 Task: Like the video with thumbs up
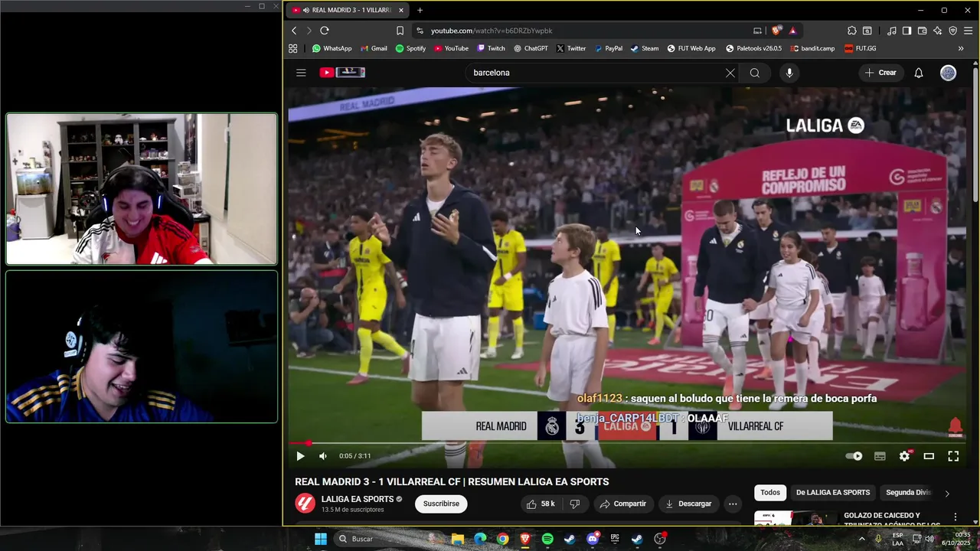click(541, 504)
